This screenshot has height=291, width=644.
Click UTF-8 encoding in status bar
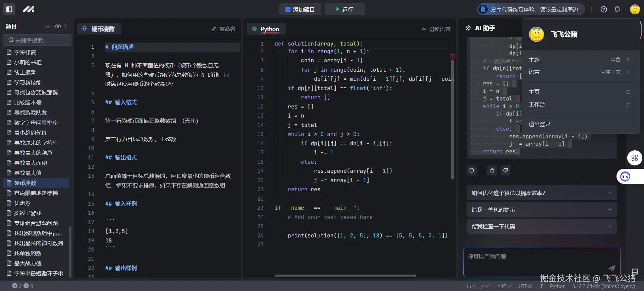(525, 286)
